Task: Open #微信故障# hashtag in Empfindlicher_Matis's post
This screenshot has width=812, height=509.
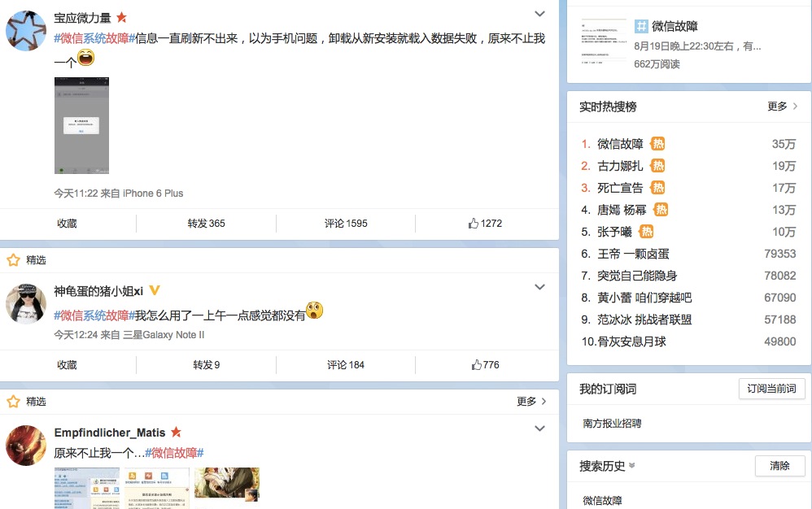Action: pos(174,453)
